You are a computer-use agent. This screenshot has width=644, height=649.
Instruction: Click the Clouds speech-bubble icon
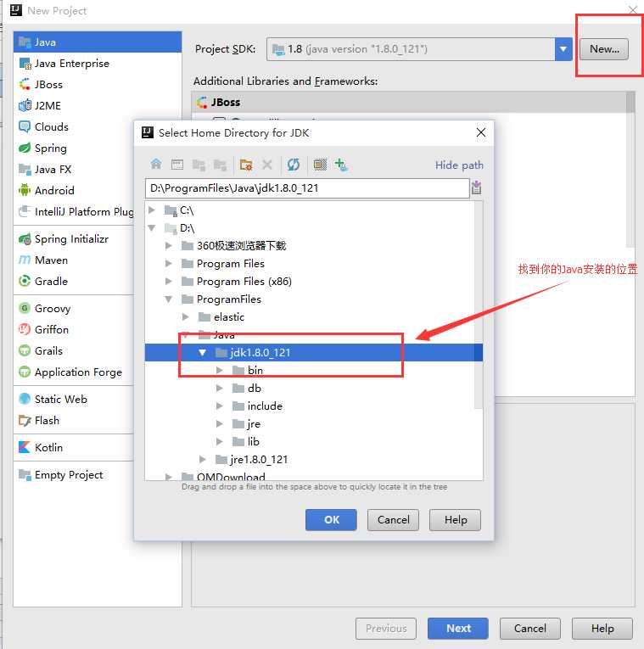[25, 126]
